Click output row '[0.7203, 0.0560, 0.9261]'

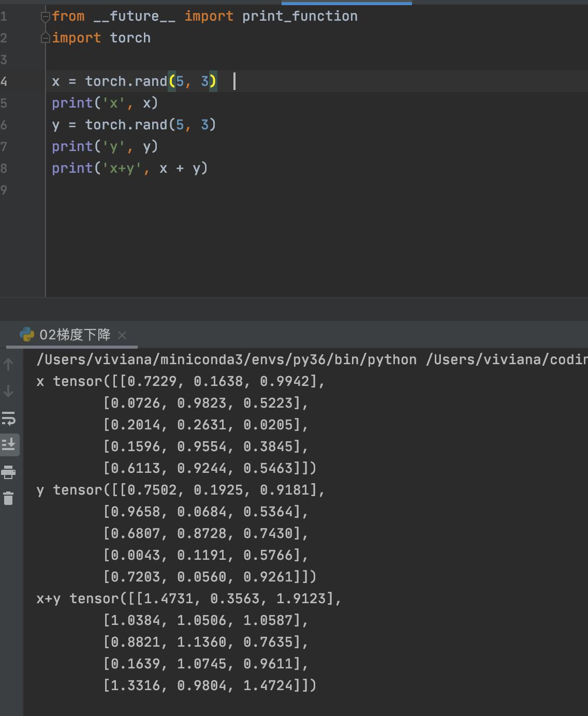(202, 577)
